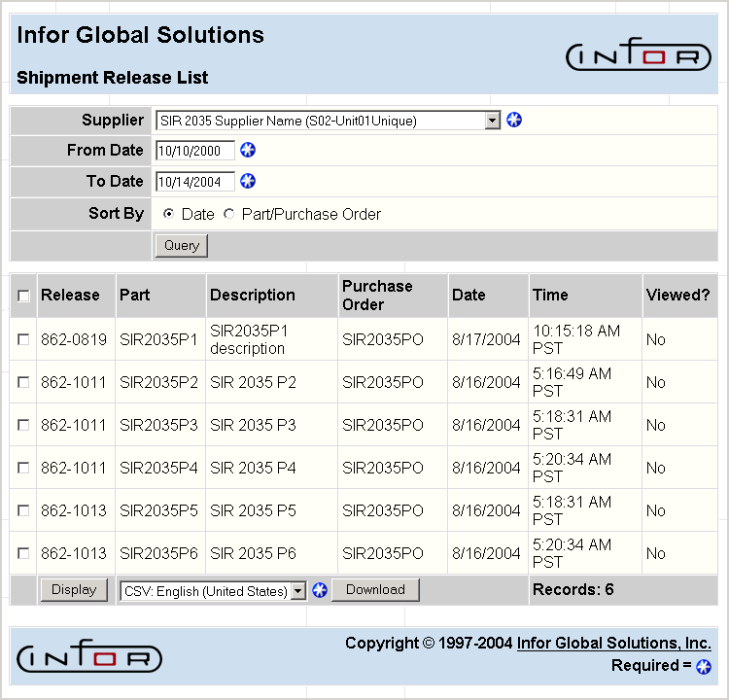Click the Infor logo in the footer
The width and height of the screenshot is (729, 700).
pos(89,658)
